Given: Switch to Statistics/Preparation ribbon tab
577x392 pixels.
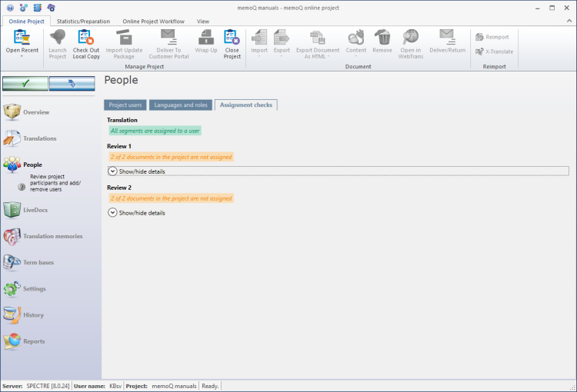Looking at the screenshot, I should pos(84,22).
